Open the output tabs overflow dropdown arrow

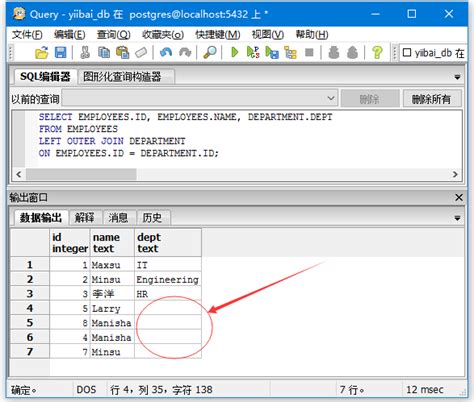[x=457, y=218]
